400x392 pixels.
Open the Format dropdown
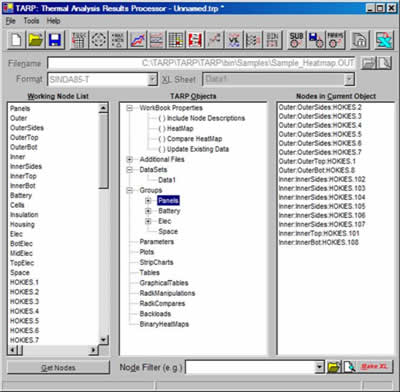coord(152,79)
